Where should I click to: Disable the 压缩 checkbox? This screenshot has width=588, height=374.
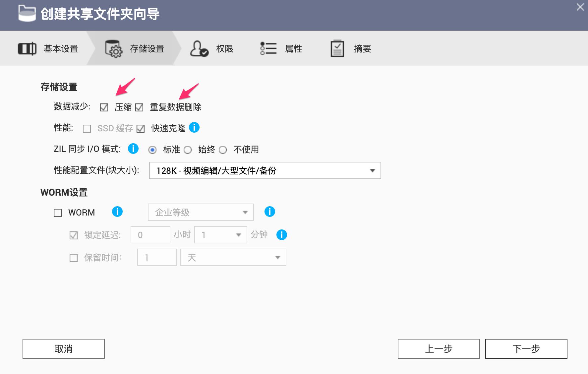tap(104, 107)
